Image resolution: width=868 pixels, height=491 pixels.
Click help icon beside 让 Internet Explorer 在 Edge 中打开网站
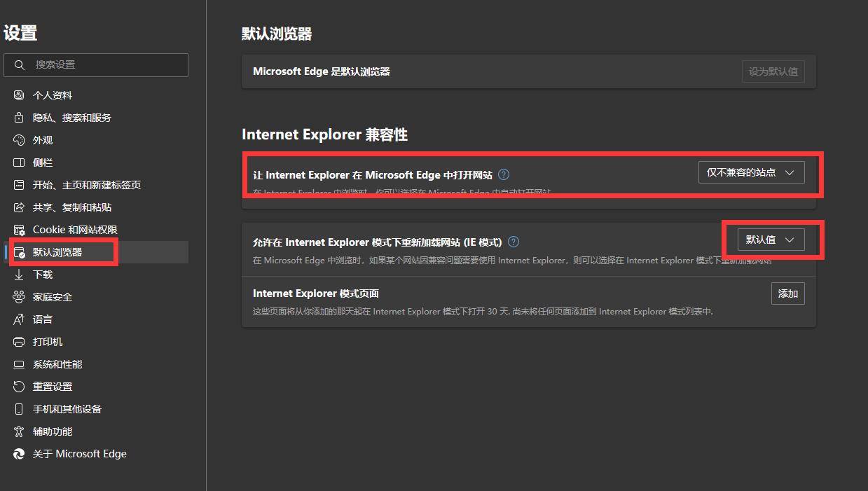click(503, 174)
